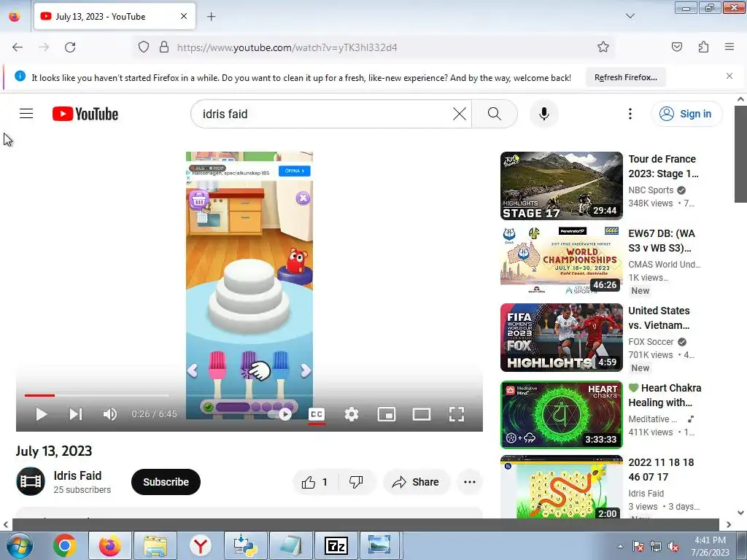Image resolution: width=747 pixels, height=560 pixels.
Task: Open Tour de France Stage 17 thumbnail
Action: (561, 186)
